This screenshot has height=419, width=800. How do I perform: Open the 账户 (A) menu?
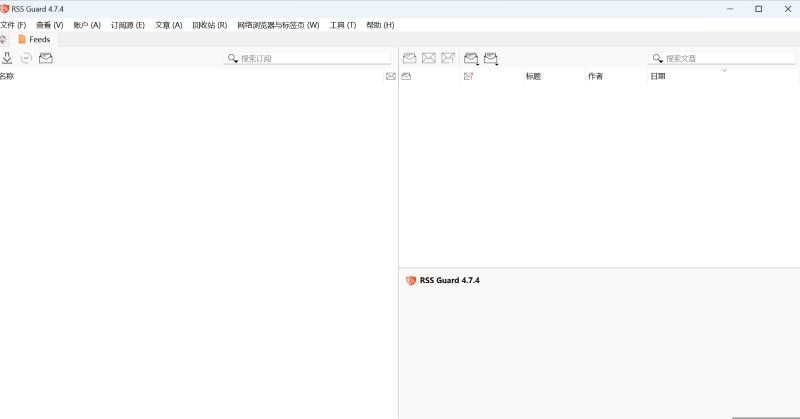(x=87, y=25)
